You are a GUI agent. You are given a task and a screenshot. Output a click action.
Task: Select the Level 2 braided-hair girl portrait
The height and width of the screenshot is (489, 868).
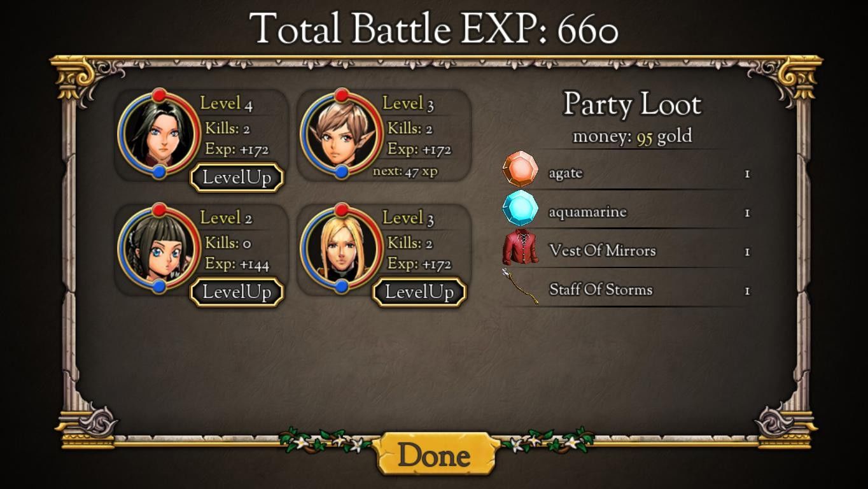point(159,248)
